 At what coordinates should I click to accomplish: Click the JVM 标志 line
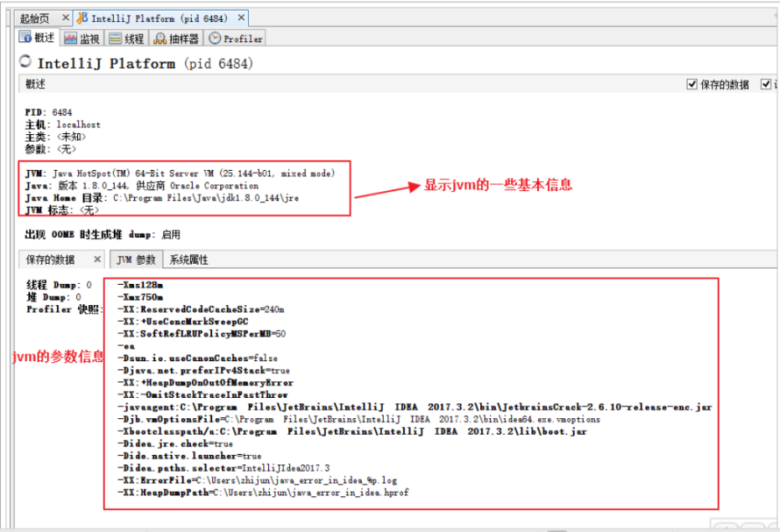coord(61,210)
